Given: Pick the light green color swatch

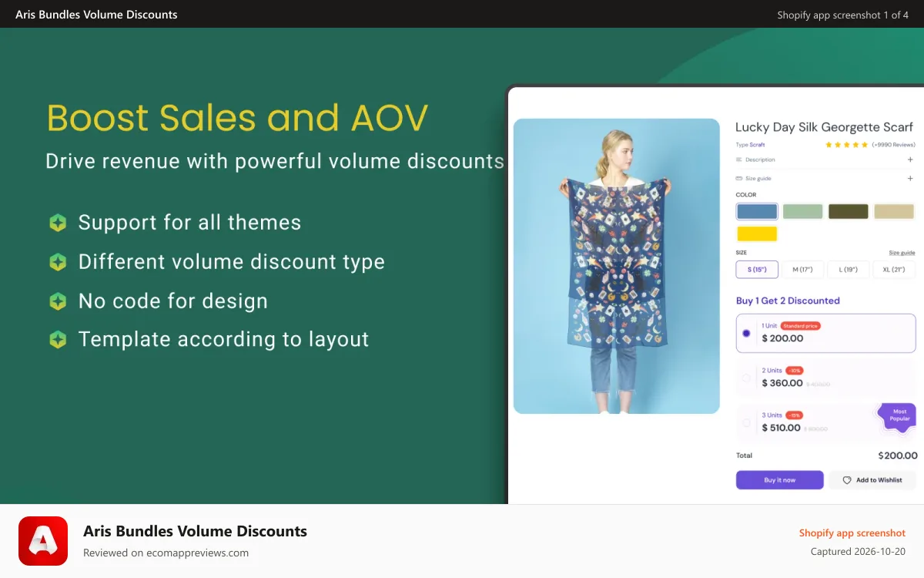Looking at the screenshot, I should coord(802,211).
